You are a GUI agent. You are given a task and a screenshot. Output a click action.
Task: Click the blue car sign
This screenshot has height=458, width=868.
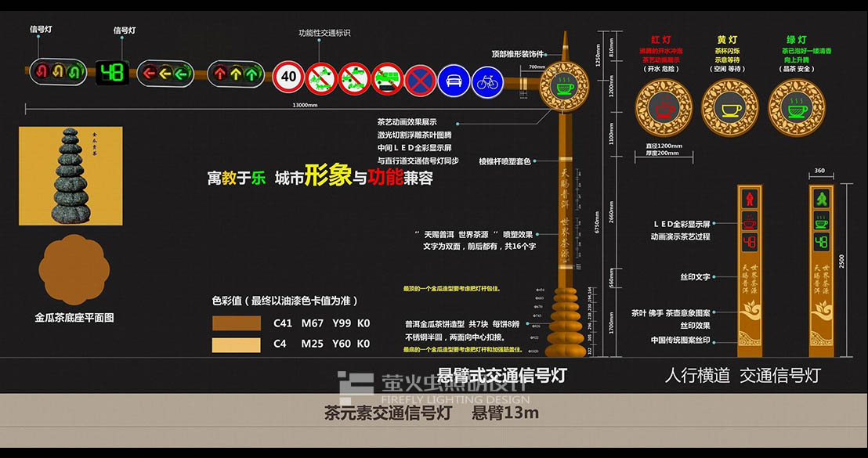(454, 80)
